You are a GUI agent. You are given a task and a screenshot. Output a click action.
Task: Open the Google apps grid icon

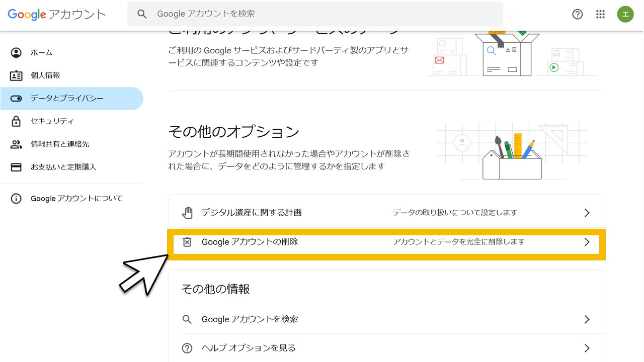coord(600,14)
